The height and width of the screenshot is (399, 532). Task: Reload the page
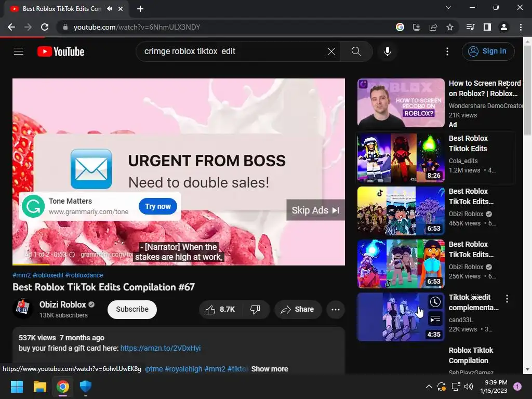click(x=45, y=27)
